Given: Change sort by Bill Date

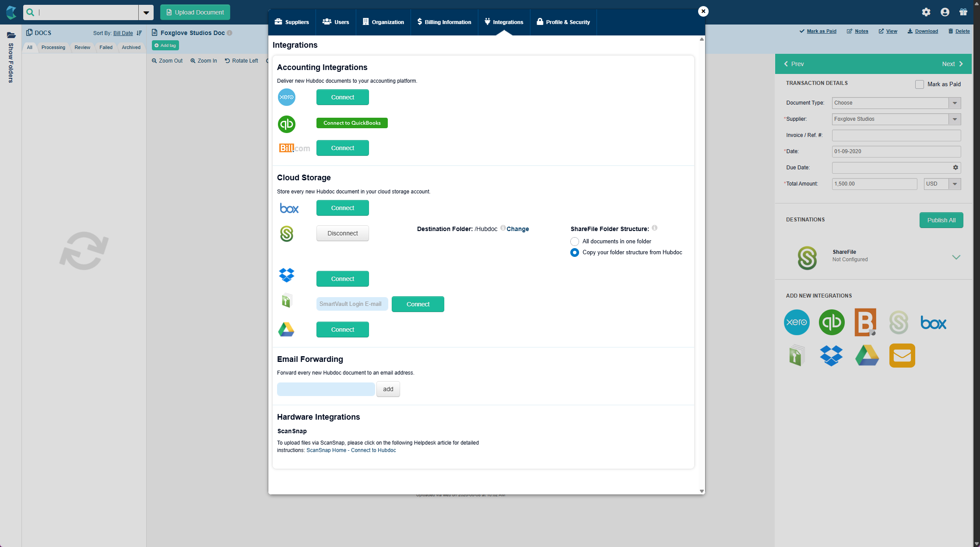Looking at the screenshot, I should coord(123,33).
